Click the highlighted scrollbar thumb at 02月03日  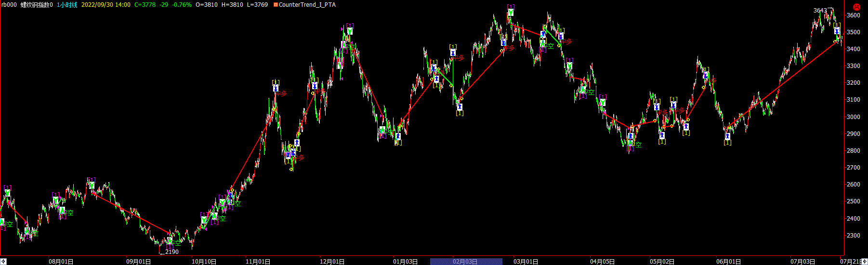(x=466, y=262)
